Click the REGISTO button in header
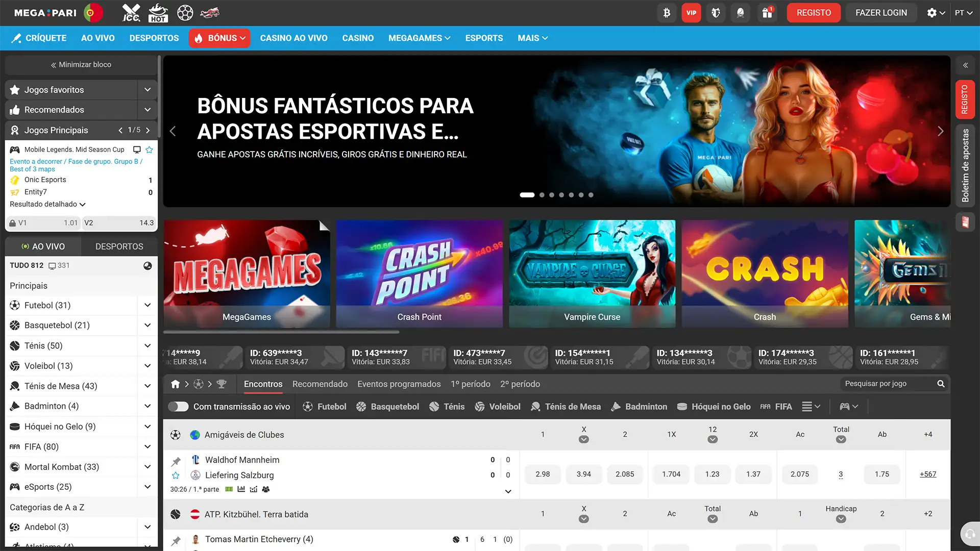Viewport: 980px width, 551px height. tap(814, 13)
